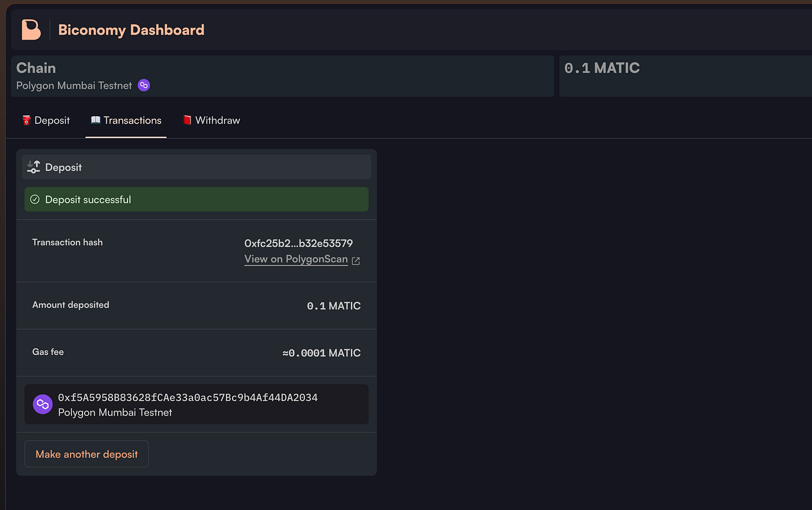812x510 pixels.
Task: Click the Biconomy logo icon
Action: pos(30,29)
